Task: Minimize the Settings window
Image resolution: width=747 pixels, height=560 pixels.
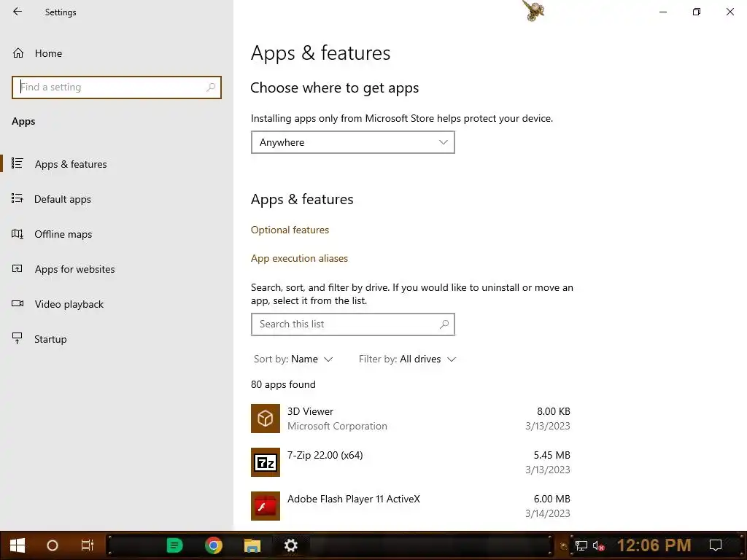Action: click(662, 12)
